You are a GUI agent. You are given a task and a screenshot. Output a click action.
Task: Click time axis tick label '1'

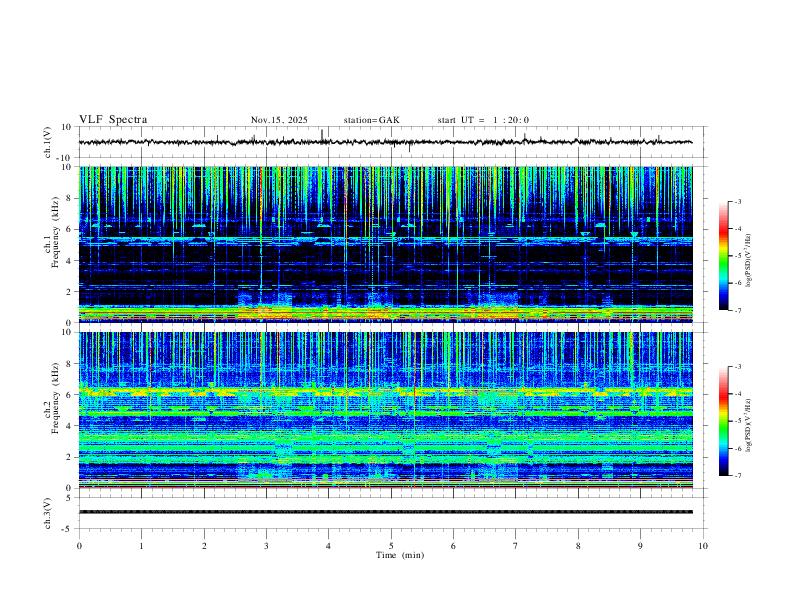pyautogui.click(x=141, y=546)
